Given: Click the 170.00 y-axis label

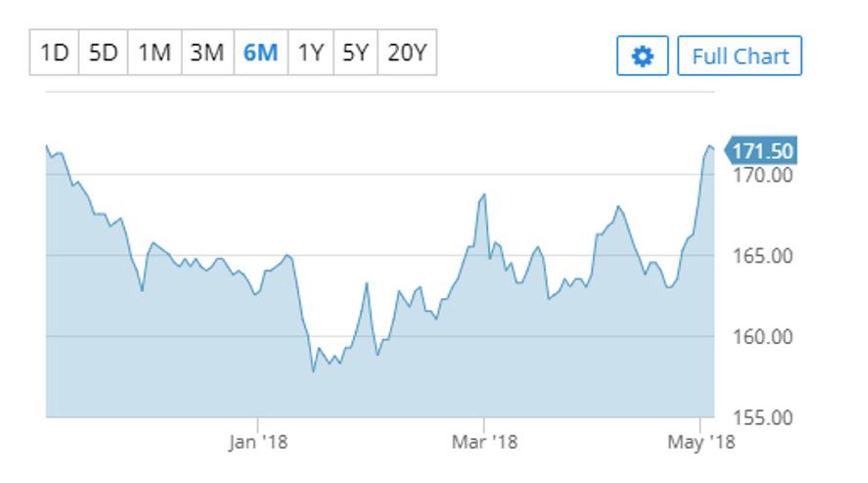Looking at the screenshot, I should [763, 175].
